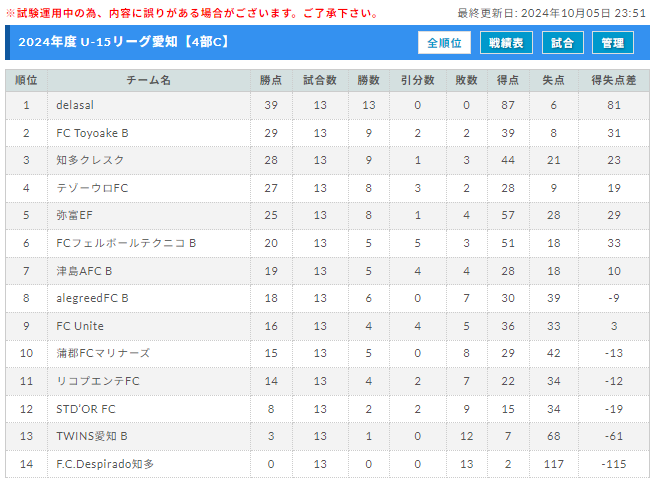Click the 勝点 column header
The width and height of the screenshot is (653, 482).
pyautogui.click(x=271, y=80)
